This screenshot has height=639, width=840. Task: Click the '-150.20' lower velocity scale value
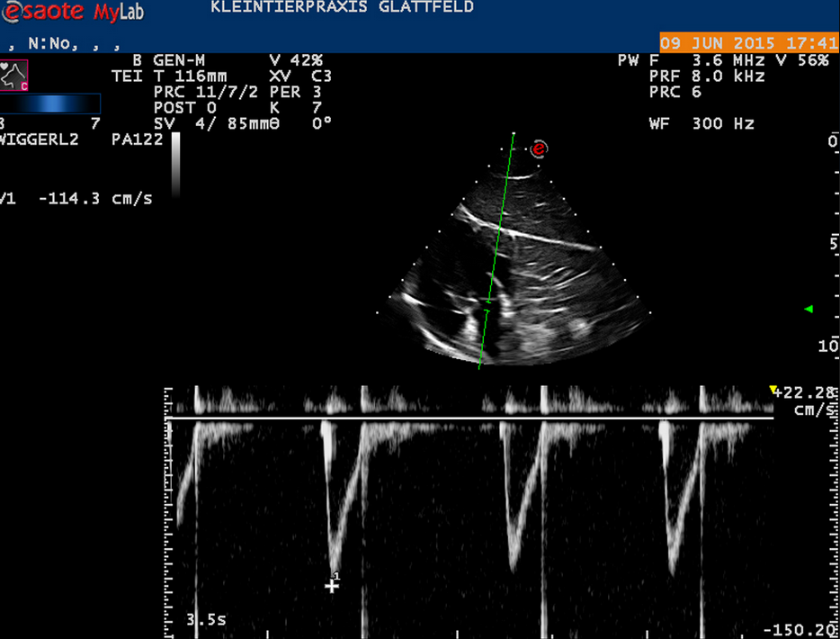(801, 630)
